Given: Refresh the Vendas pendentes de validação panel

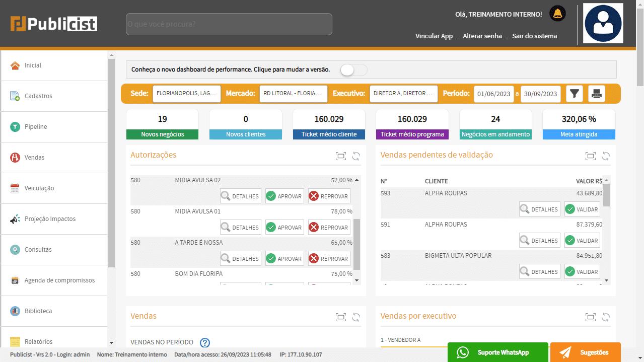Looking at the screenshot, I should click(x=606, y=156).
